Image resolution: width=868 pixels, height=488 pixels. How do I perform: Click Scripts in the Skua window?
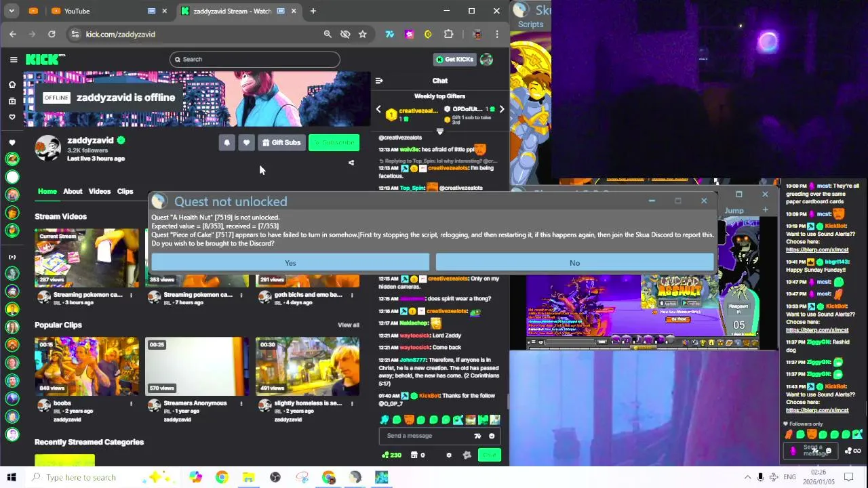click(530, 24)
